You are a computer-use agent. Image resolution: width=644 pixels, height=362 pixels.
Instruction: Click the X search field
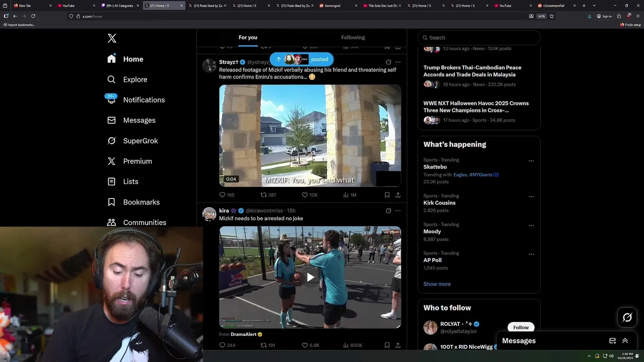tap(479, 38)
